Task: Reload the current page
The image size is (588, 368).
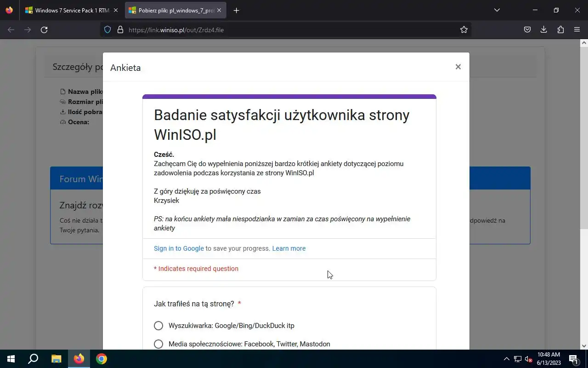Action: 44,29
